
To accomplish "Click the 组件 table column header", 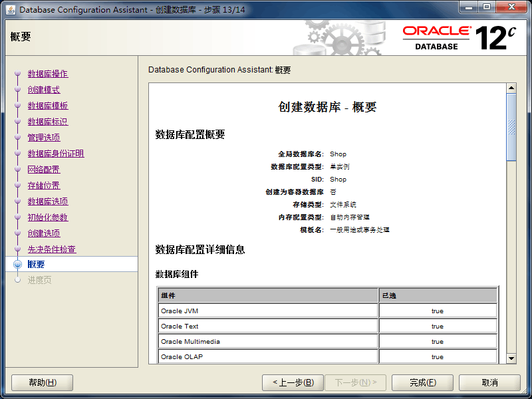I will pos(268,295).
